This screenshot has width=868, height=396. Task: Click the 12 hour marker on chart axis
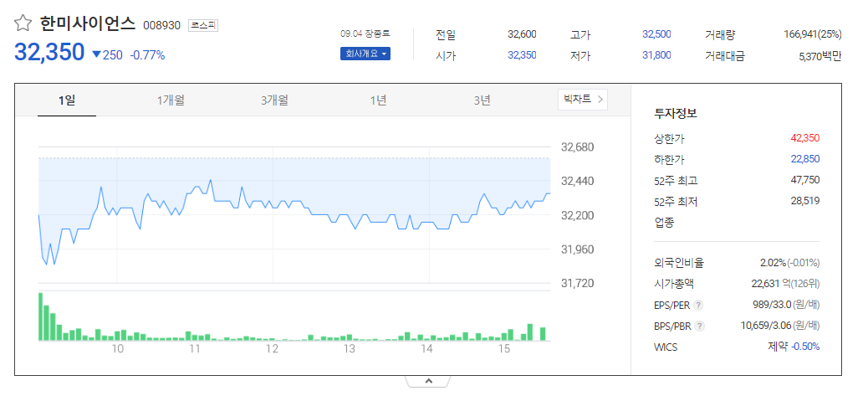[x=272, y=349]
